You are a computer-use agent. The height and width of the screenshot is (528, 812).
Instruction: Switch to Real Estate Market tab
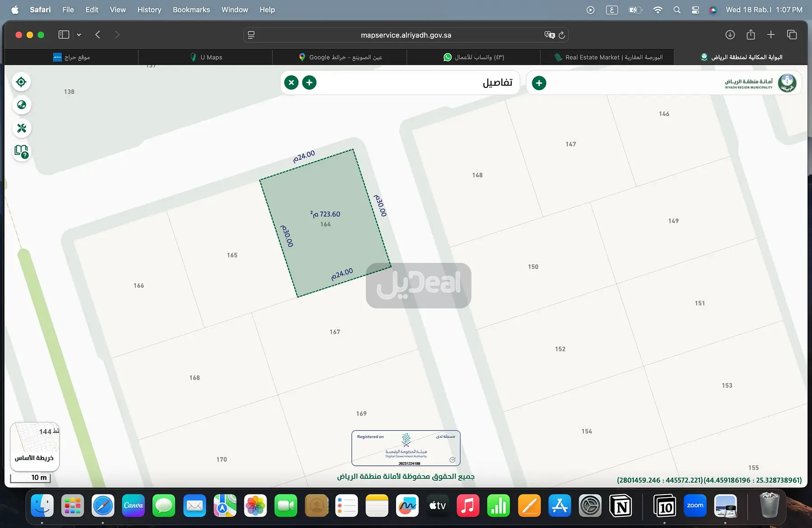click(608, 57)
